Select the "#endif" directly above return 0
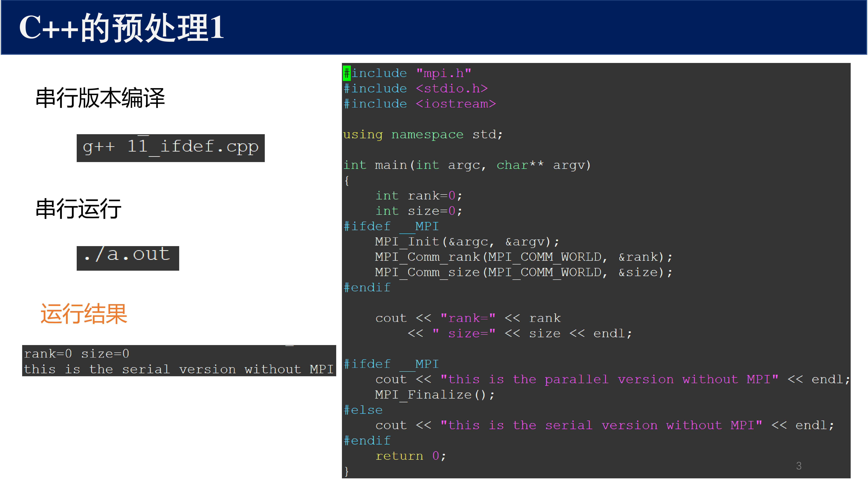This screenshot has width=868, height=488. (367, 441)
